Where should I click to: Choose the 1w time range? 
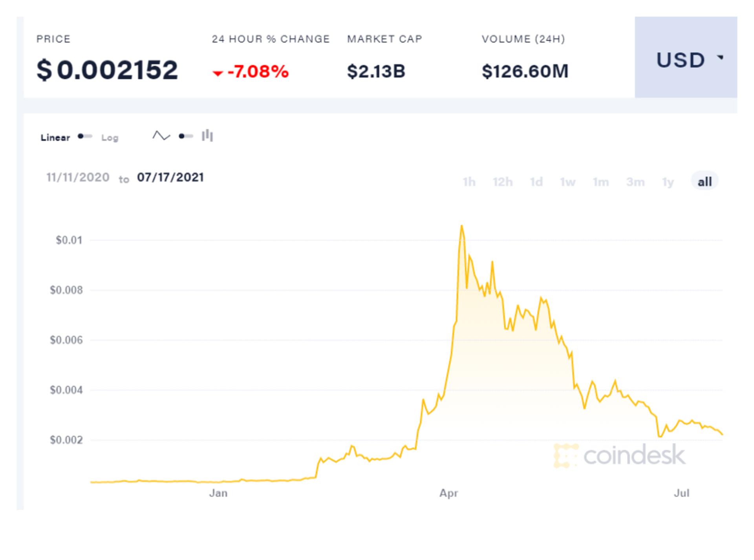pyautogui.click(x=567, y=182)
